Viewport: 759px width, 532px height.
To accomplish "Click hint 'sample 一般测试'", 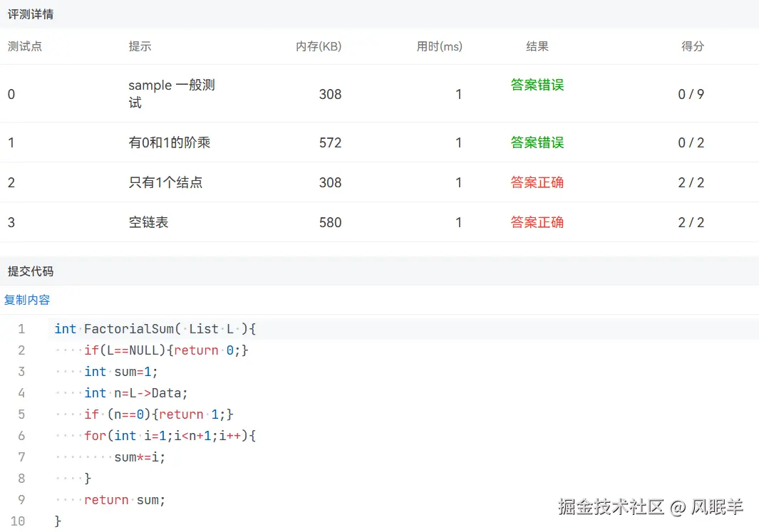I will (x=171, y=94).
